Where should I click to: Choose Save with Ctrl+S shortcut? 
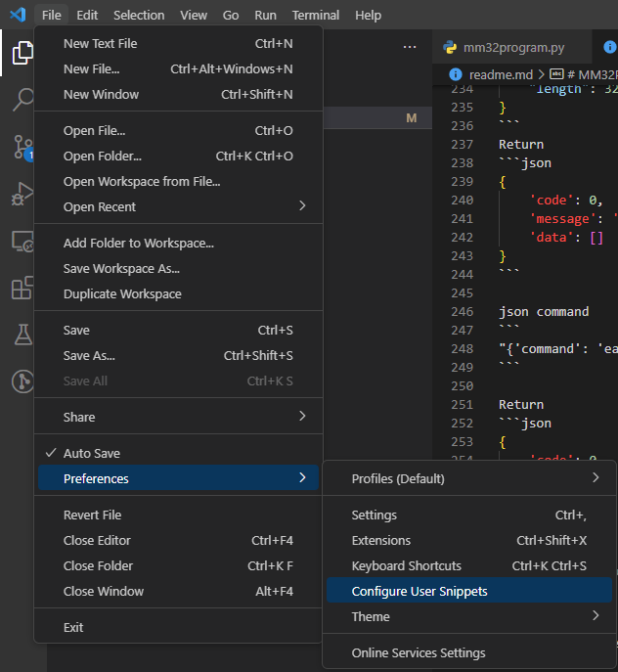tap(178, 330)
